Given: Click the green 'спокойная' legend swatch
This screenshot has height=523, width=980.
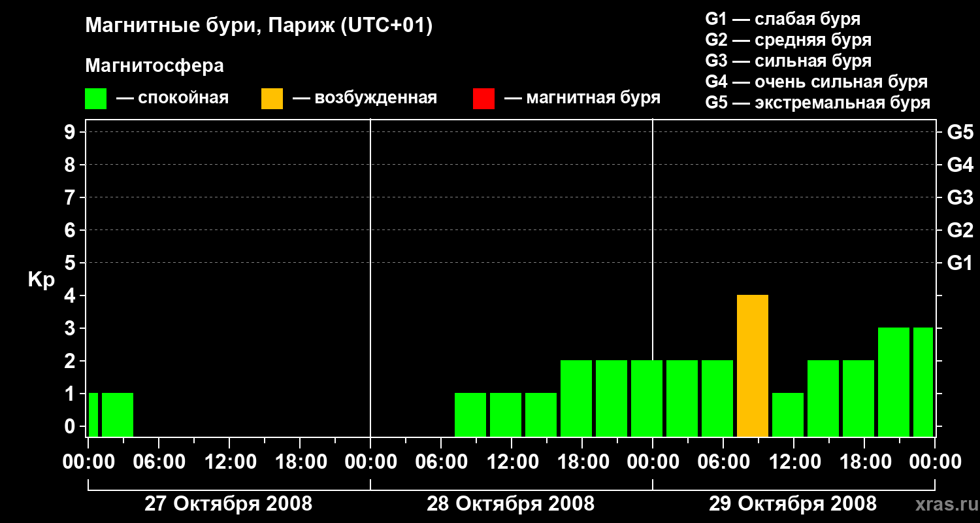Looking at the screenshot, I should [x=95, y=99].
